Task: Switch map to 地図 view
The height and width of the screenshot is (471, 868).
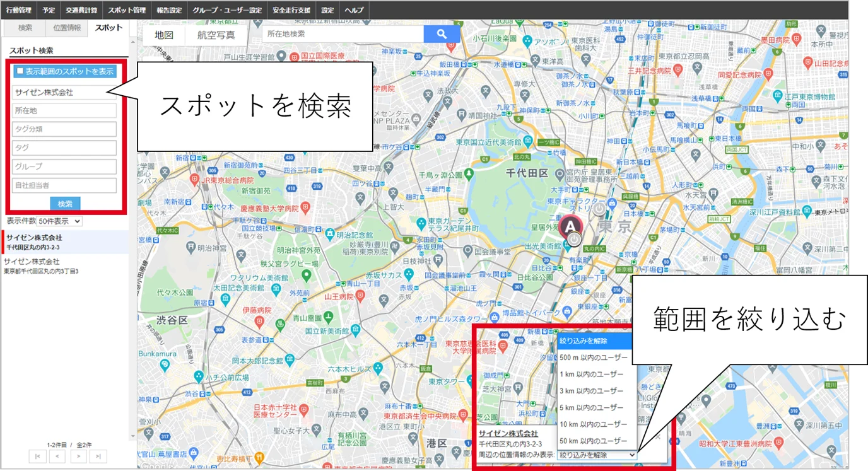Action: 164,35
